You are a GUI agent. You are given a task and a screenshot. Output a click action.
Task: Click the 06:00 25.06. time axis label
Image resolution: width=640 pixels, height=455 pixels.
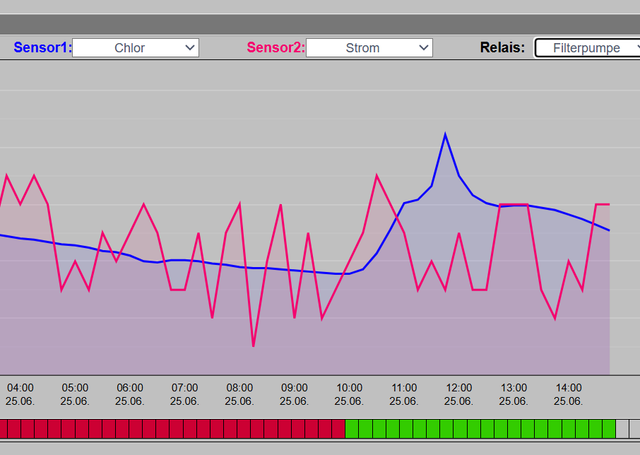130,394
